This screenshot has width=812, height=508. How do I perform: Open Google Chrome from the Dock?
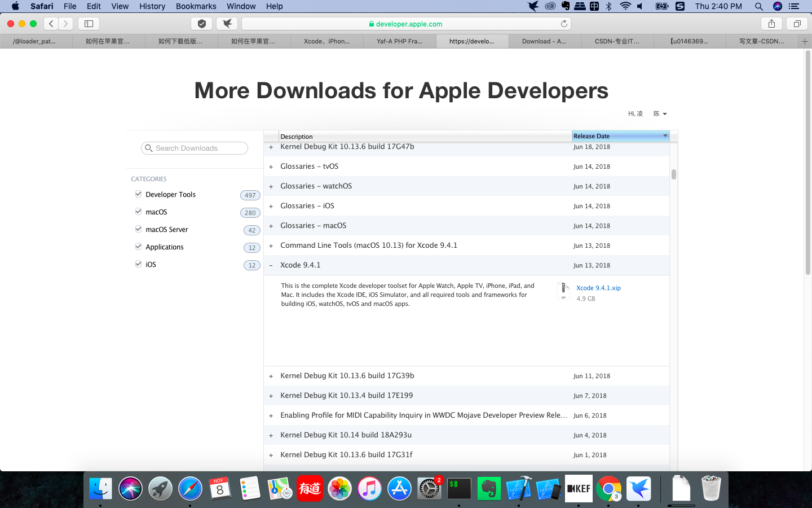[608, 488]
